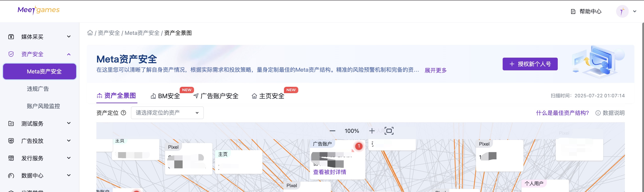Click the 100% zoom level text
This screenshot has height=192, width=644.
pos(352,131)
